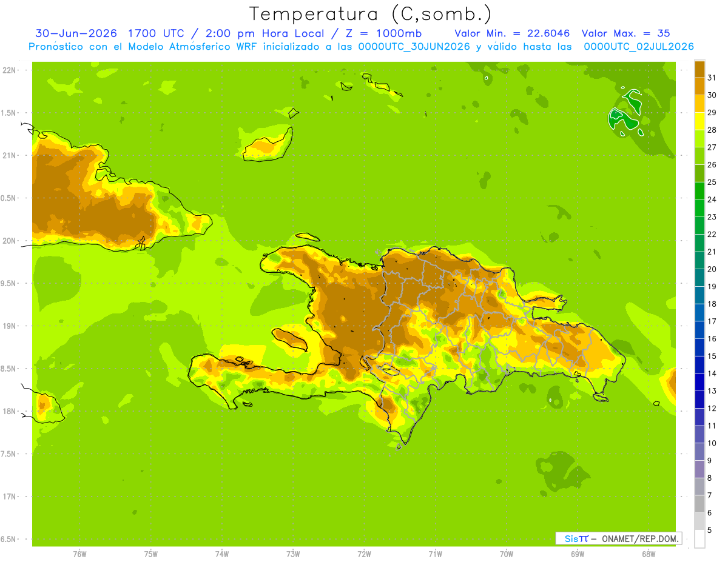Image resolution: width=728 pixels, height=562 pixels.
Task: Click the yellow swatch between 28 and 29
Action: click(699, 121)
